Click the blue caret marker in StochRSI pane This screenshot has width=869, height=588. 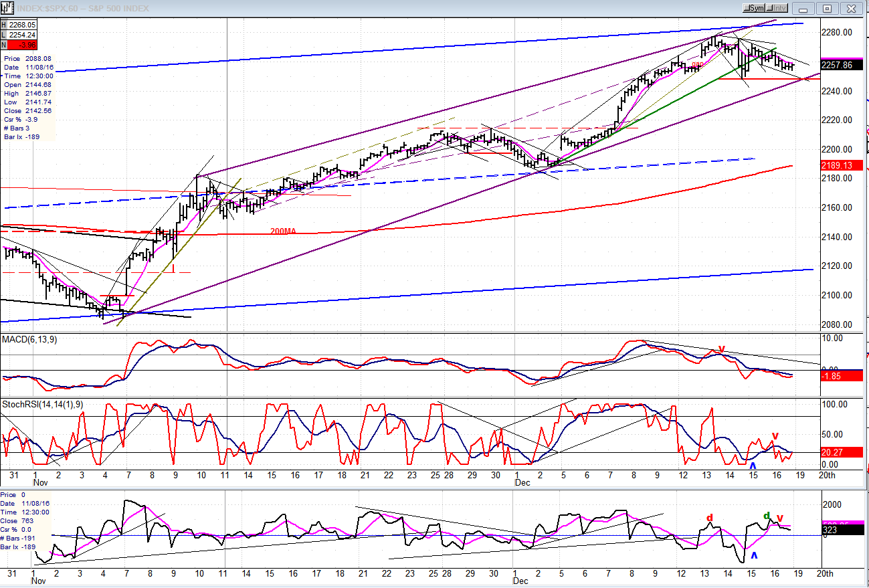click(x=753, y=465)
